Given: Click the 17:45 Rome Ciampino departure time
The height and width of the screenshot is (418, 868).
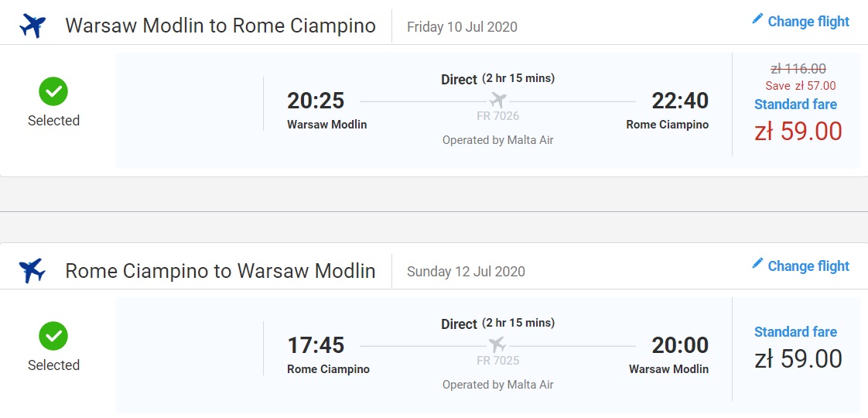Looking at the screenshot, I should click(316, 345).
